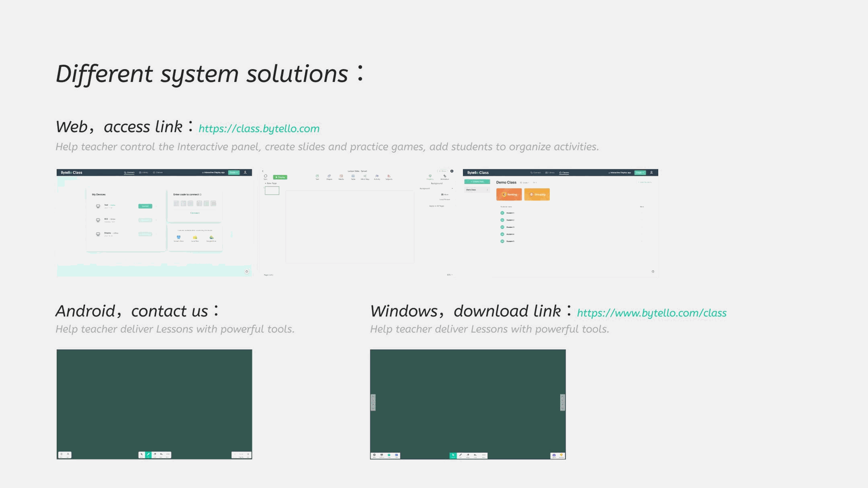
Task: Click the Mind Map tool icon in editor
Action: click(x=365, y=177)
